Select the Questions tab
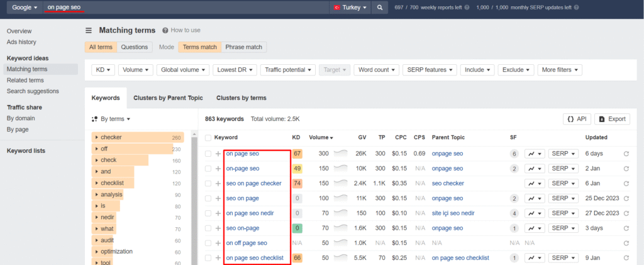Viewport: 644px width, 265px height. (134, 47)
